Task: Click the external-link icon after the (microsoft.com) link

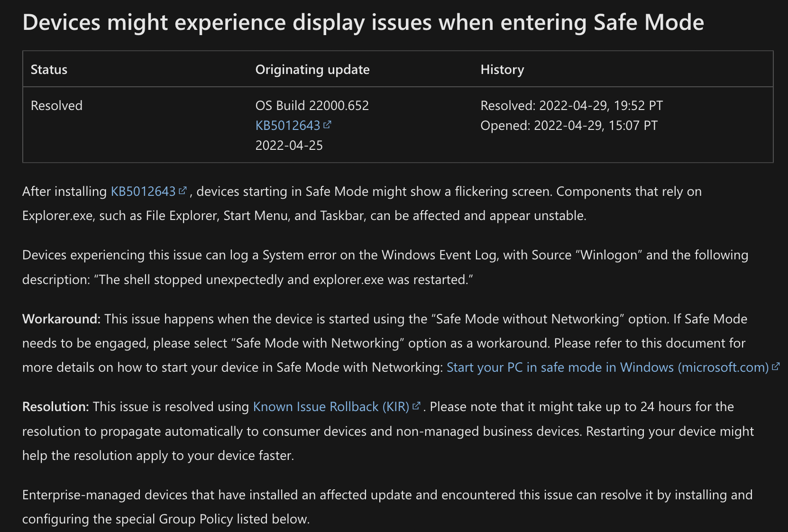Action: [x=776, y=367]
